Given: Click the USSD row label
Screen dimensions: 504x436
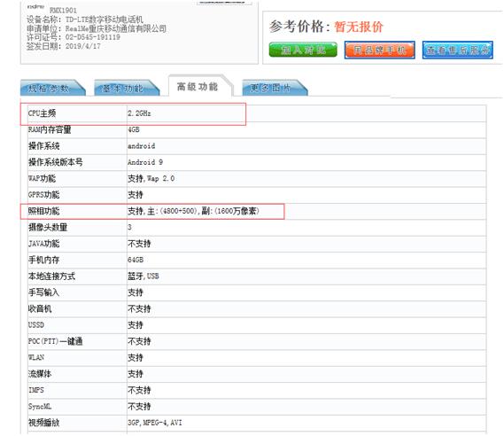Looking at the screenshot, I should [36, 325].
